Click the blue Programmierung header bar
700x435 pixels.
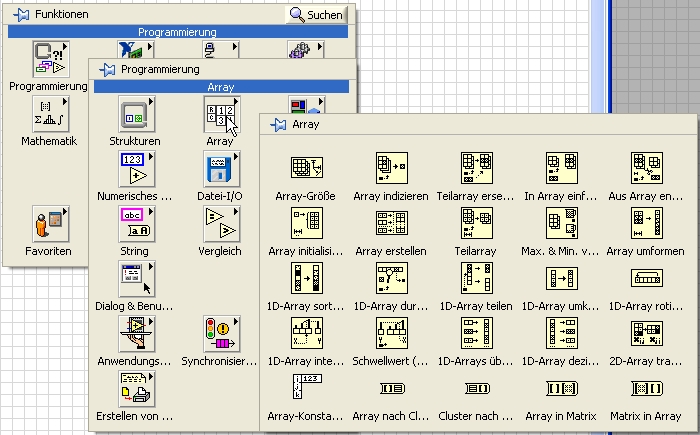178,32
